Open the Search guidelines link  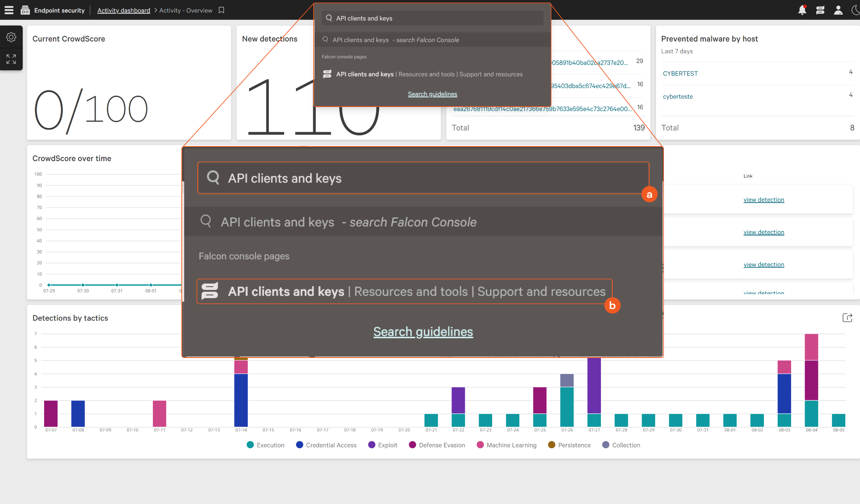[x=433, y=94]
